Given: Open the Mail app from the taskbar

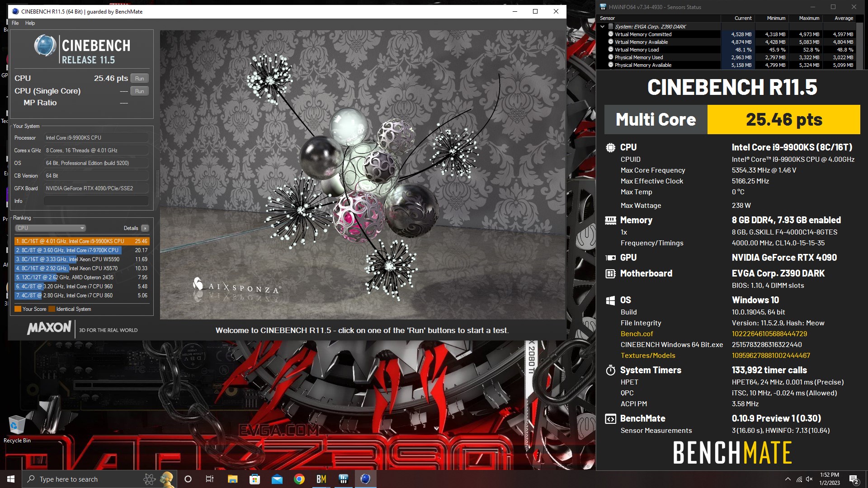Looking at the screenshot, I should pos(277,479).
